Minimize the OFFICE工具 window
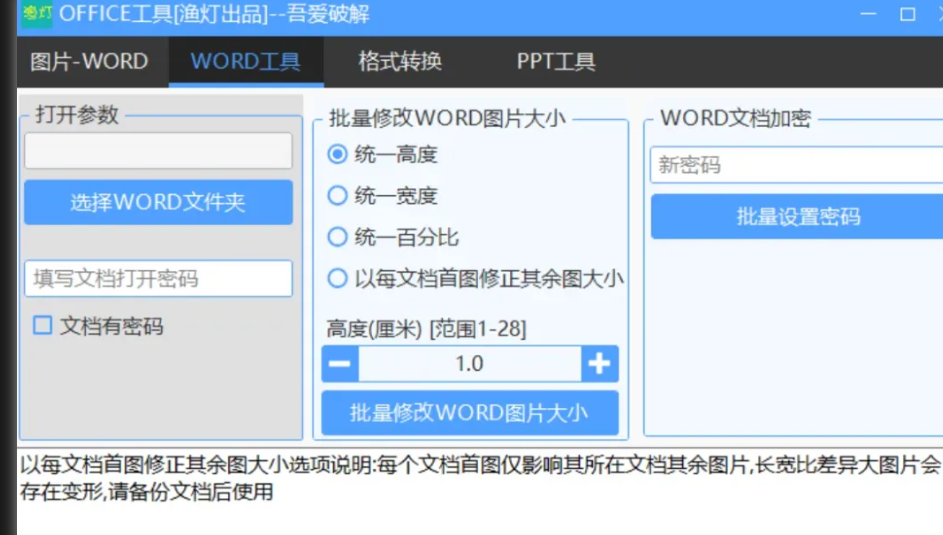 click(x=868, y=13)
